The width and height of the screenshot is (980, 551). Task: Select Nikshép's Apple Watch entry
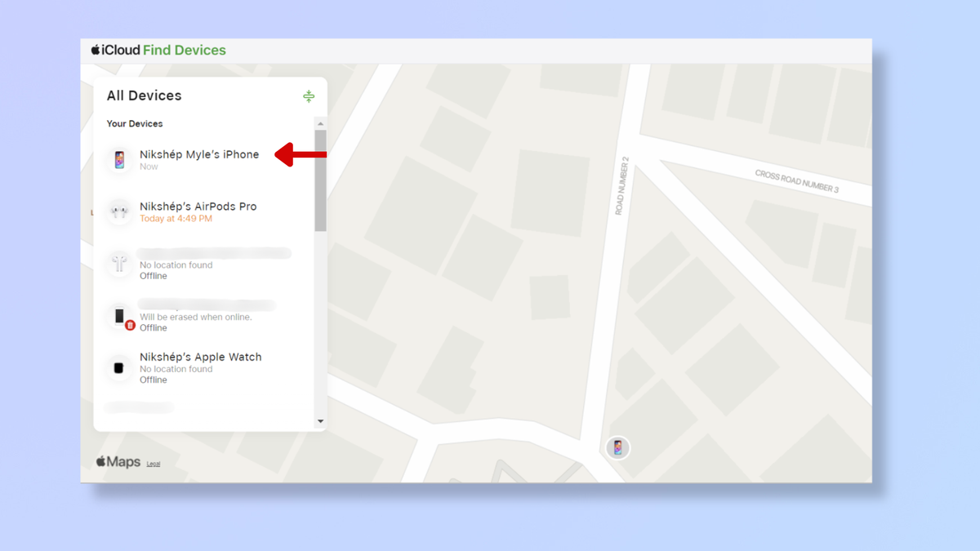pos(200,358)
